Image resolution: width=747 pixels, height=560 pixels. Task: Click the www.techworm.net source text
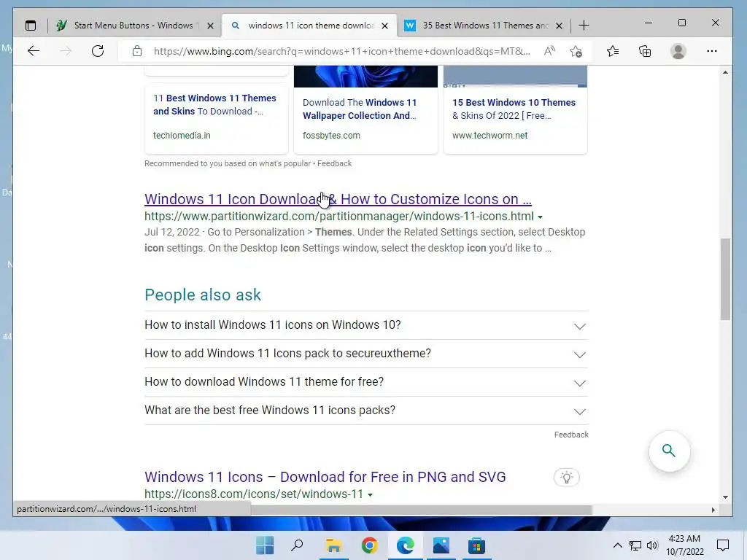point(489,135)
